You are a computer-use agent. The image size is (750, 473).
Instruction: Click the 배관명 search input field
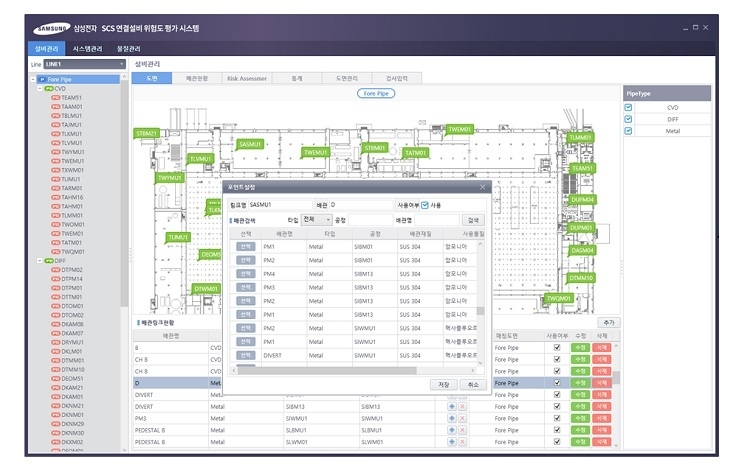(436, 220)
